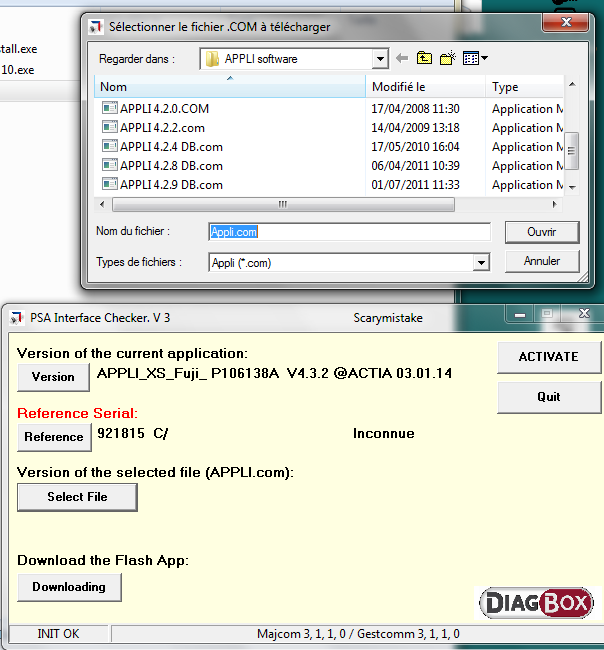604x650 pixels.
Task: Click the ACTIVATE button
Action: 548,357
